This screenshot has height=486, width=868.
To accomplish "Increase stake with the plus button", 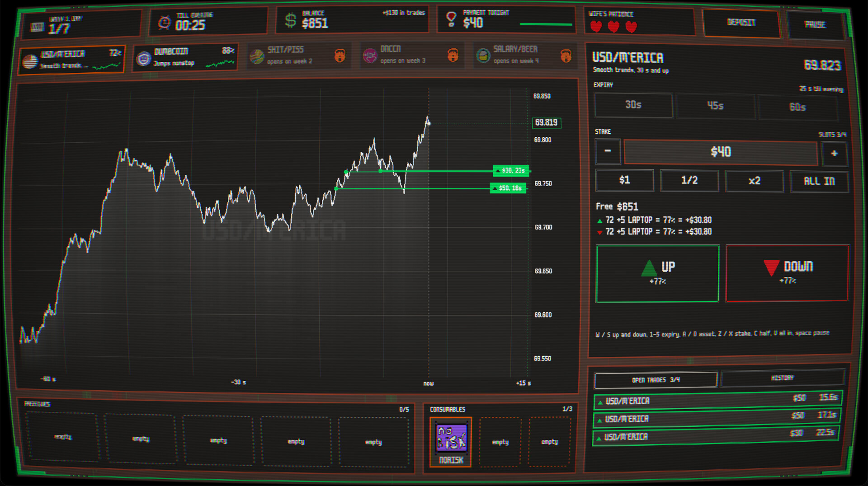I will 834,154.
